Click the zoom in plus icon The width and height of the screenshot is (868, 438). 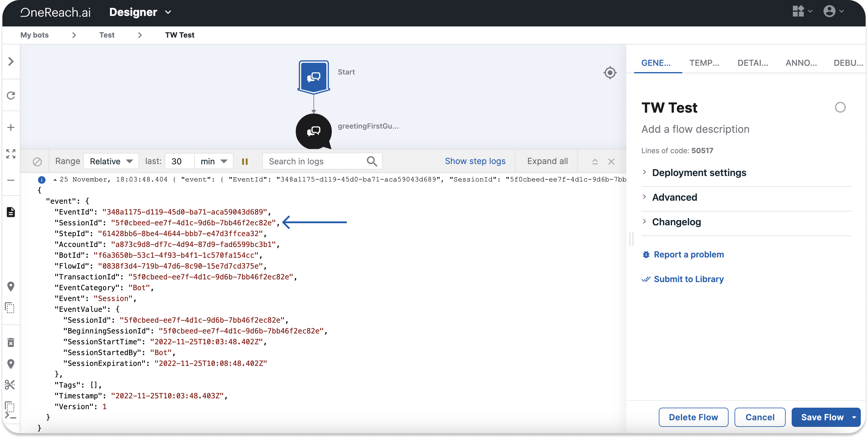click(11, 127)
